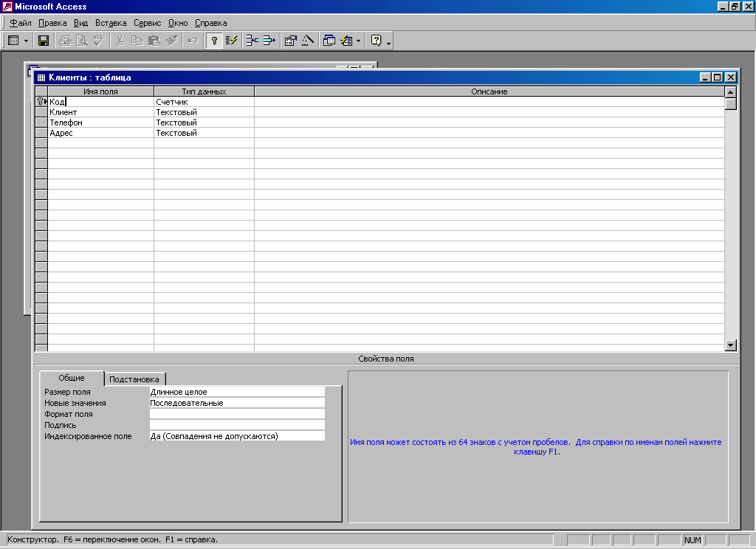Click the Help question mark icon
This screenshot has height=549, width=756.
coord(376,41)
